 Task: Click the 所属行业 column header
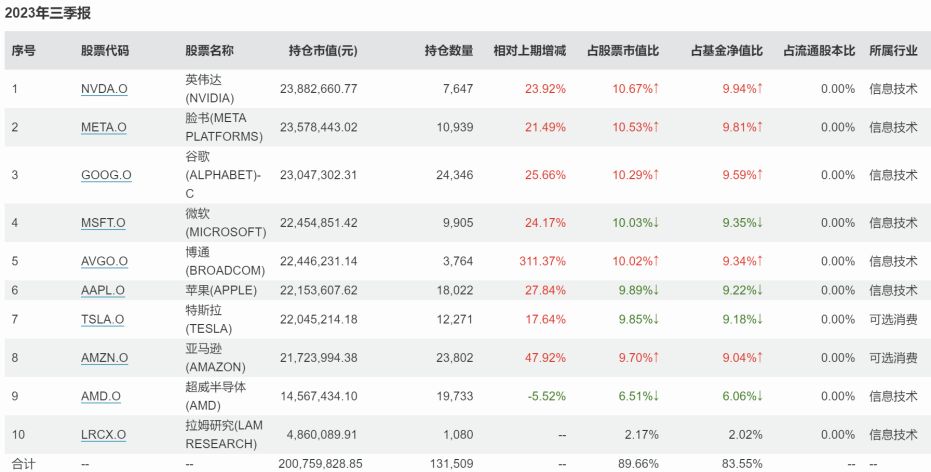[x=894, y=50]
